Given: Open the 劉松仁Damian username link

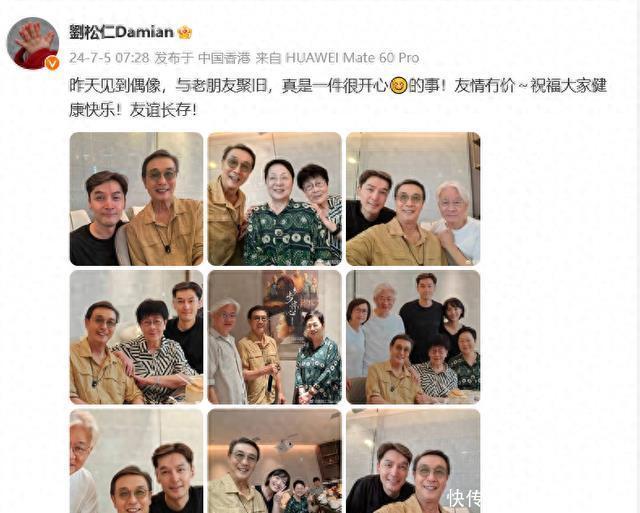Looking at the screenshot, I should (121, 32).
